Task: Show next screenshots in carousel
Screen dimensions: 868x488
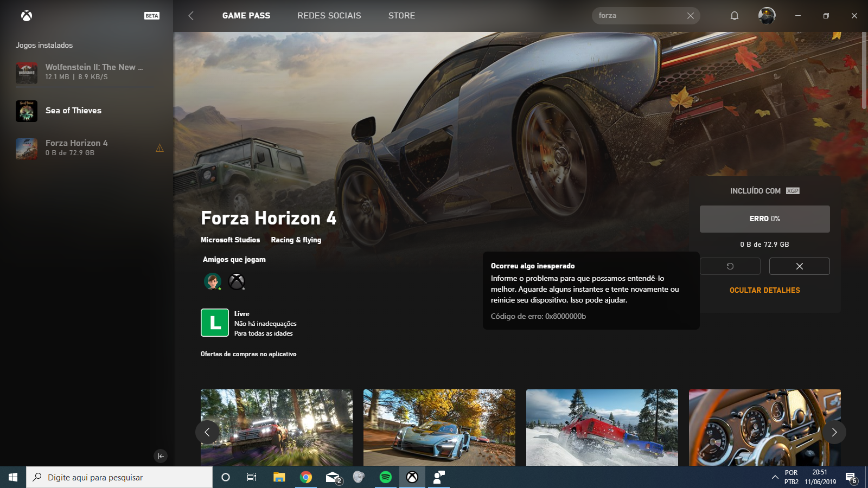Action: [834, 432]
